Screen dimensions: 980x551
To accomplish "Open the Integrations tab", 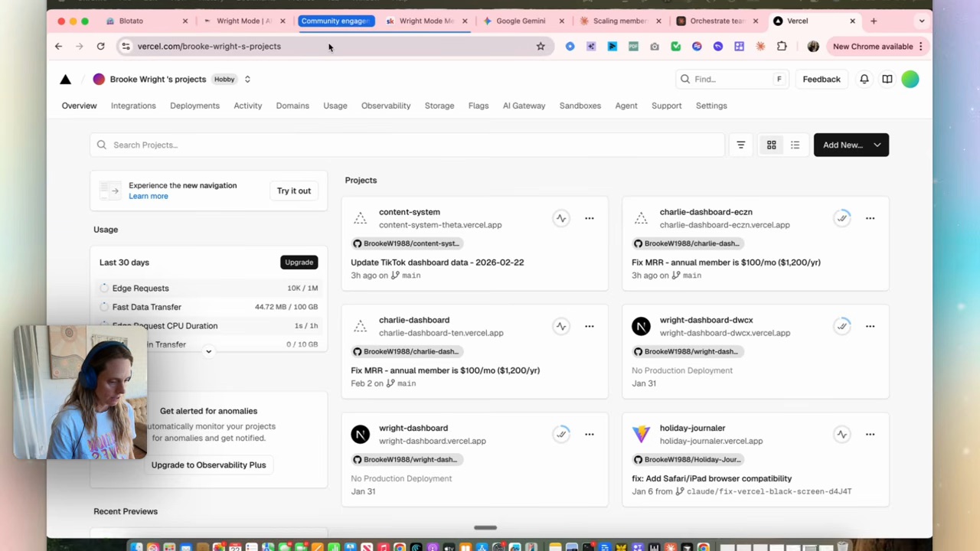I will [133, 106].
